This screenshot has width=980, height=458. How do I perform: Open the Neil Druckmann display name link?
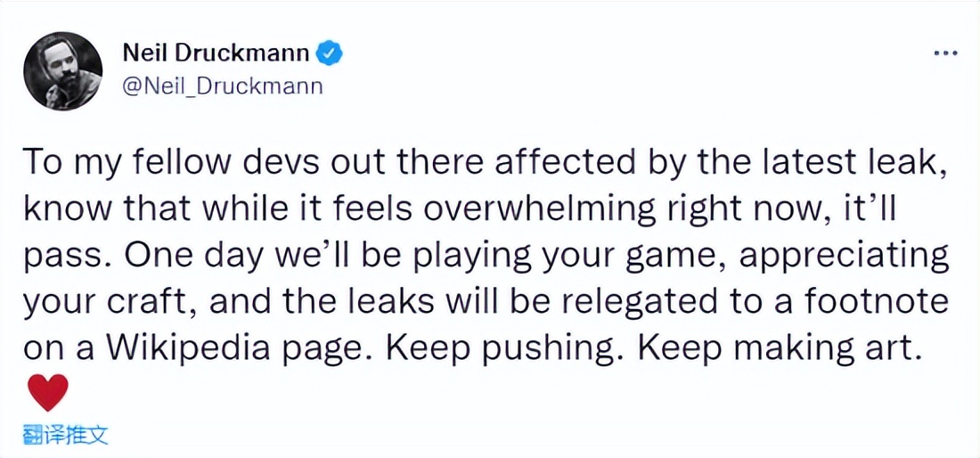click(x=216, y=53)
